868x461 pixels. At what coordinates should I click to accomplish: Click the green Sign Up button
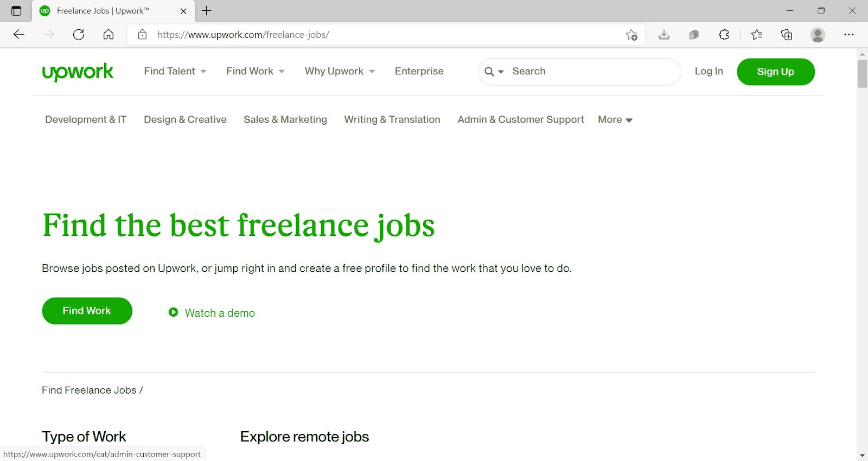[776, 72]
